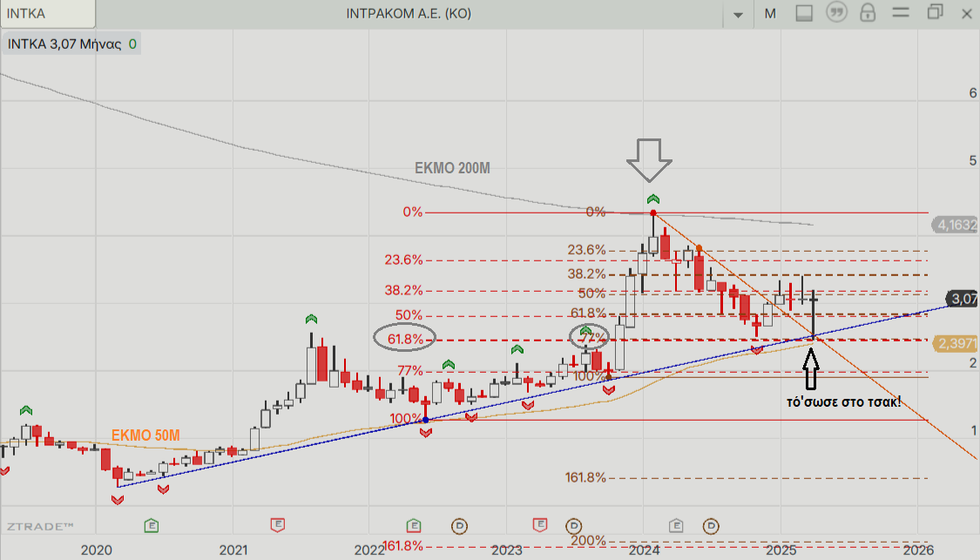980x560 pixels.
Task: Click the green up signal in early 2023
Action: pyautogui.click(x=517, y=349)
